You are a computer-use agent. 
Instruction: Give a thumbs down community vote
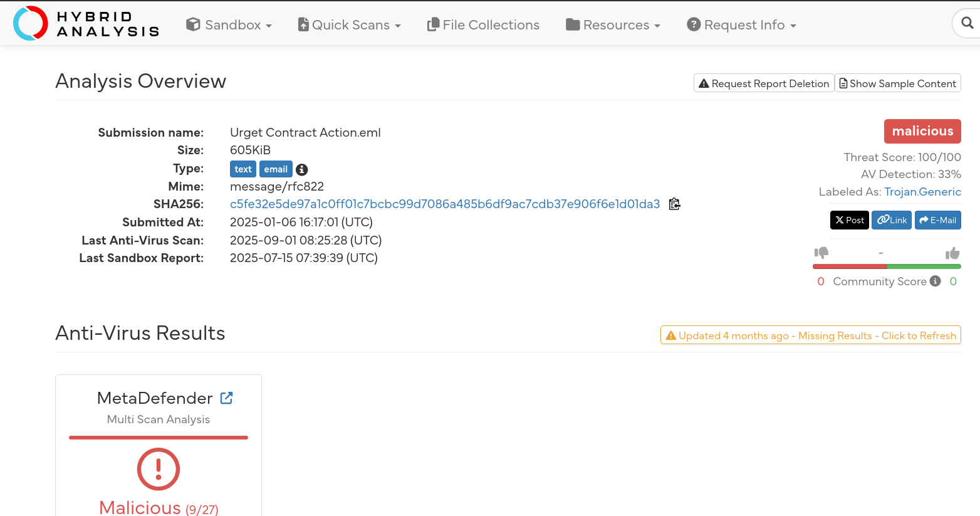point(821,252)
